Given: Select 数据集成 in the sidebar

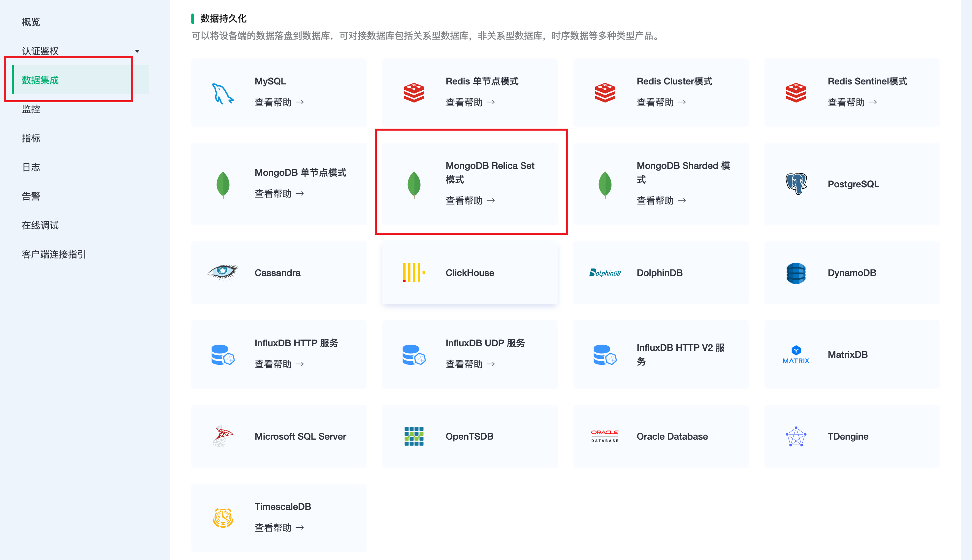Looking at the screenshot, I should [x=40, y=80].
